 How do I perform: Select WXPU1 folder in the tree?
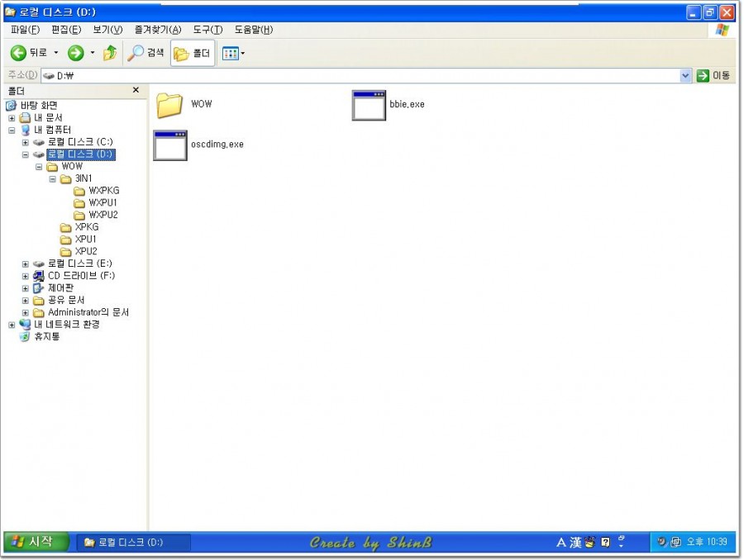pyautogui.click(x=103, y=203)
